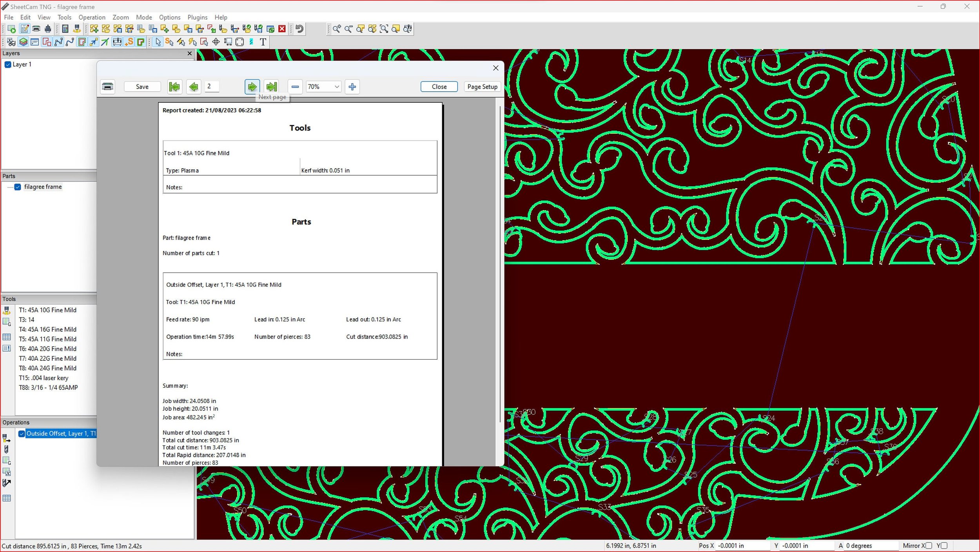
Task: Zoom in report with plus button
Action: (x=352, y=87)
